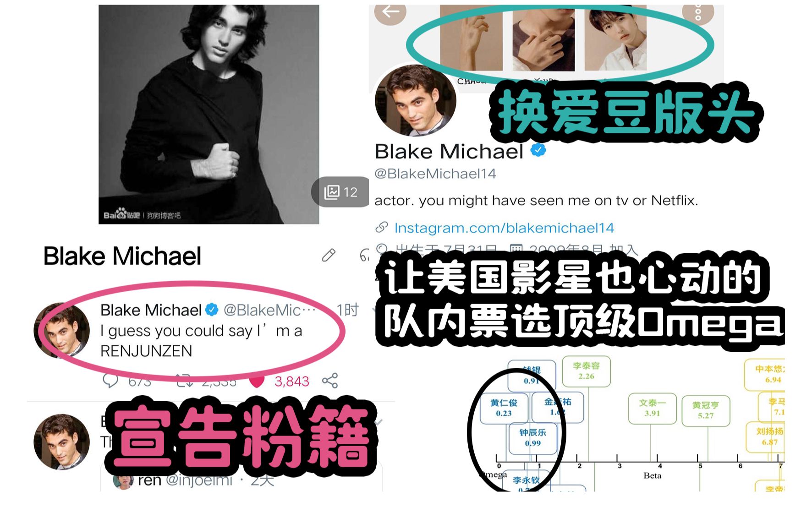Like the RENJUNZEN tweet with the heart icon
This screenshot has width=812, height=507.
pos(257,381)
